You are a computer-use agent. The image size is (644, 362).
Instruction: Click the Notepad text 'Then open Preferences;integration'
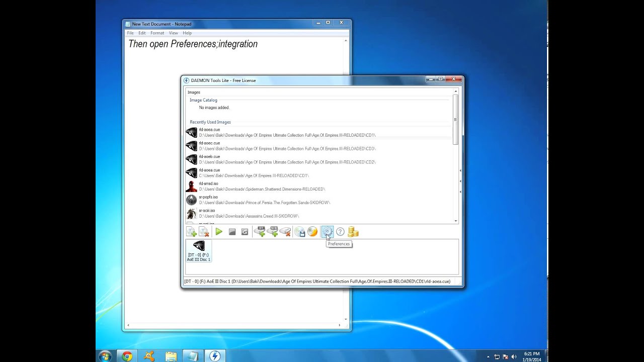193,44
